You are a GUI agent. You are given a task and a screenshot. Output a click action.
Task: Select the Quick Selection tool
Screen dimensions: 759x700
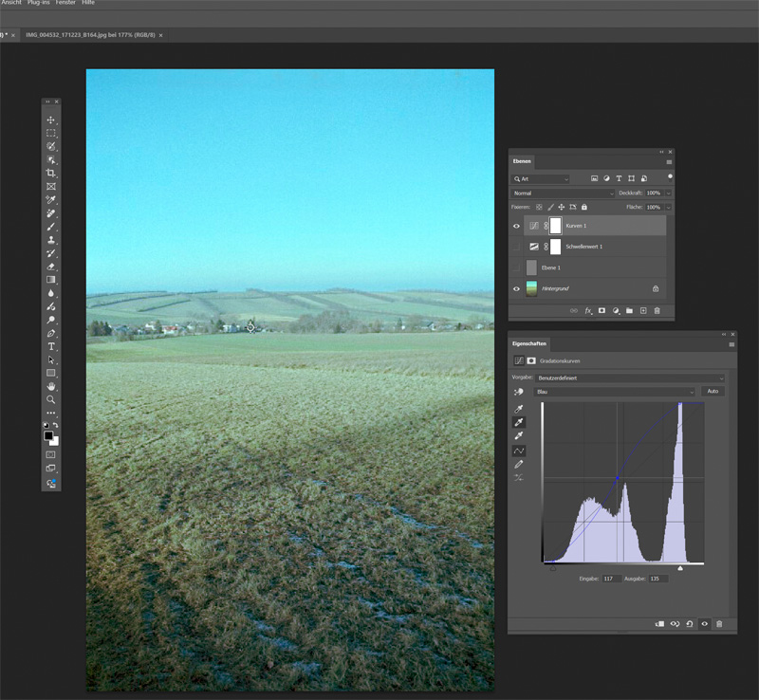coord(51,146)
